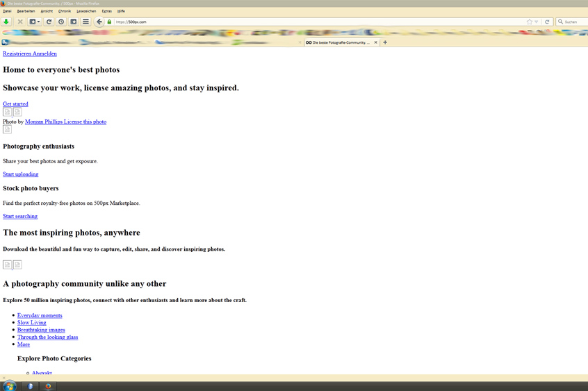Click second broken image under Get started
Viewport: 588px width, 391px height.
tap(17, 112)
